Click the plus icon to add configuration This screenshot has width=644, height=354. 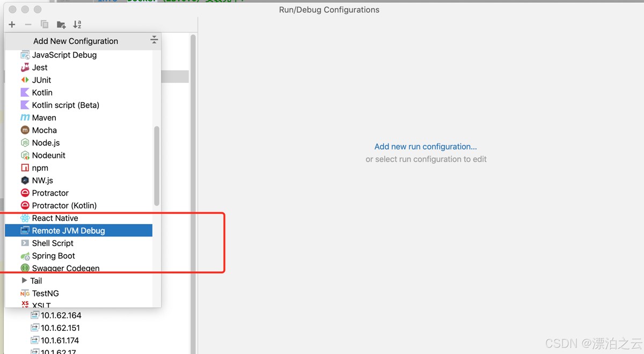coord(12,25)
